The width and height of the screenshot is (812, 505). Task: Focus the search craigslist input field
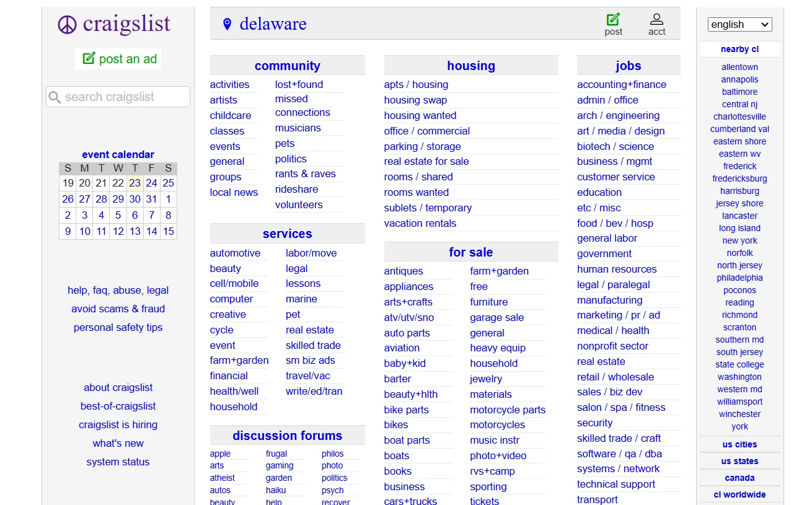(x=118, y=97)
